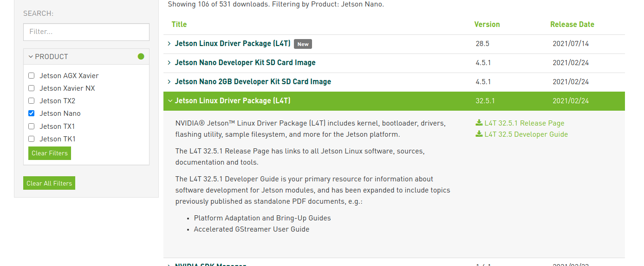
Task: Tick the Jetson Xavier NX checkbox
Action: [x=32, y=88]
